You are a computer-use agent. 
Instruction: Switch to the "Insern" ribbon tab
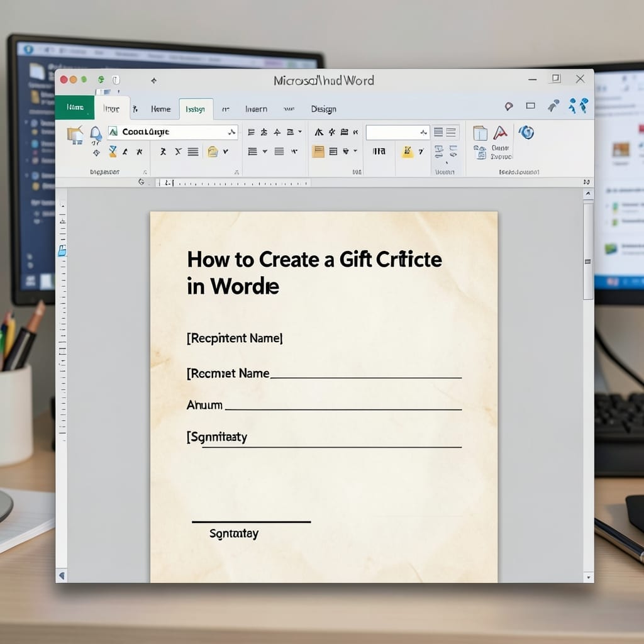[x=257, y=109]
